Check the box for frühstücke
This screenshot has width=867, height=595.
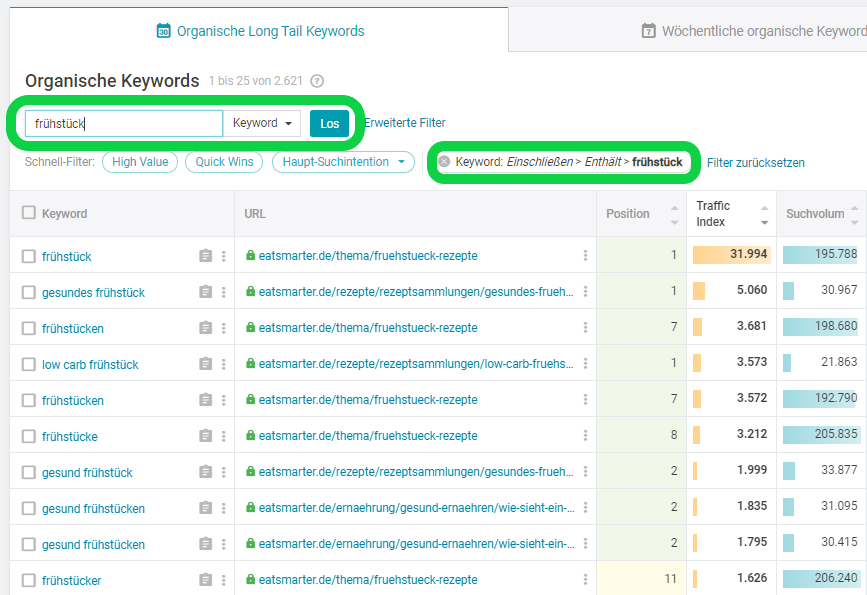point(29,436)
